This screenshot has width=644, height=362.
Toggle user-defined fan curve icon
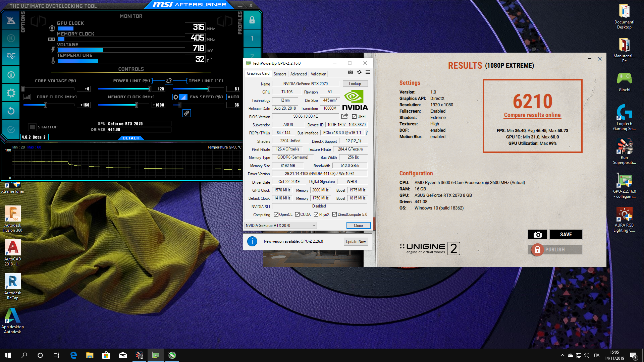pos(183,97)
